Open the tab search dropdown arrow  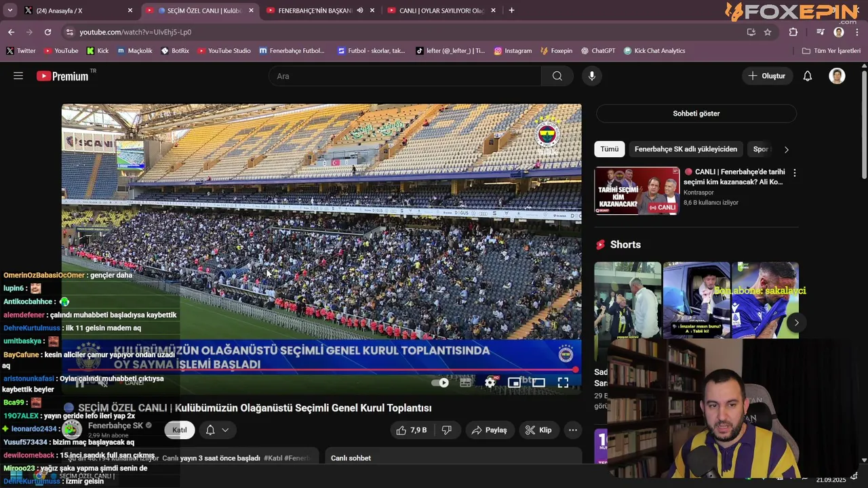[x=9, y=10]
